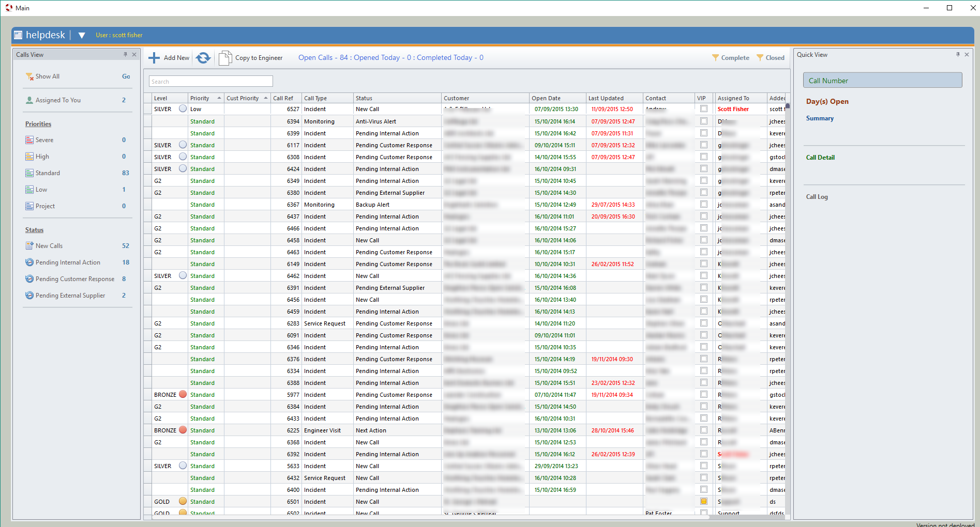Sort by the Cust Priority column header
This screenshot has width=980, height=527.
(243, 98)
